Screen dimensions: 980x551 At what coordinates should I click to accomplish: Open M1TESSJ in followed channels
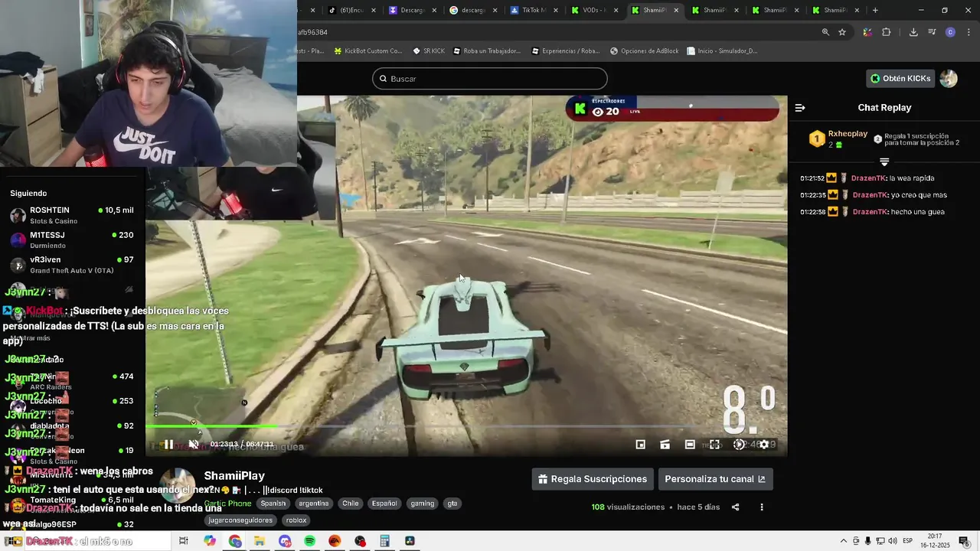(x=73, y=240)
